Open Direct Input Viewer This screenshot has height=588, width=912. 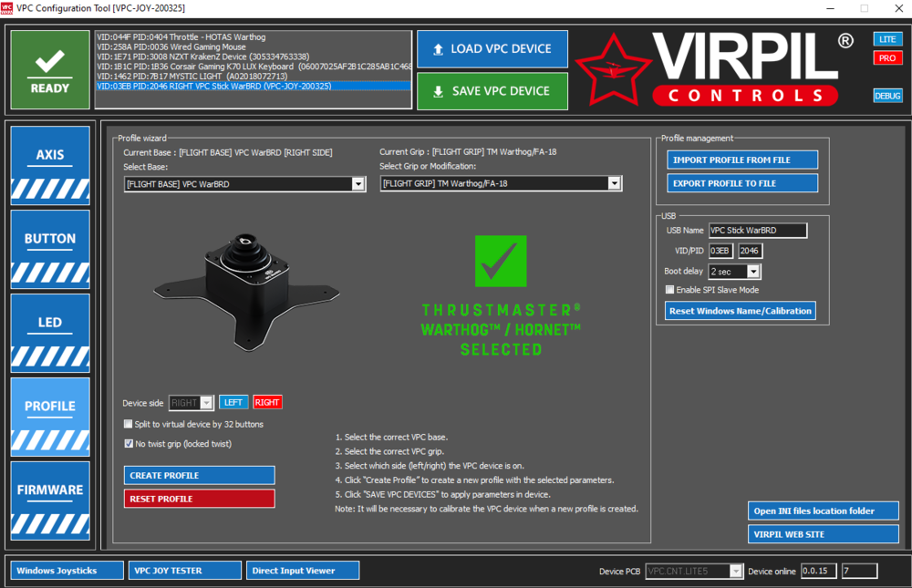(x=303, y=571)
